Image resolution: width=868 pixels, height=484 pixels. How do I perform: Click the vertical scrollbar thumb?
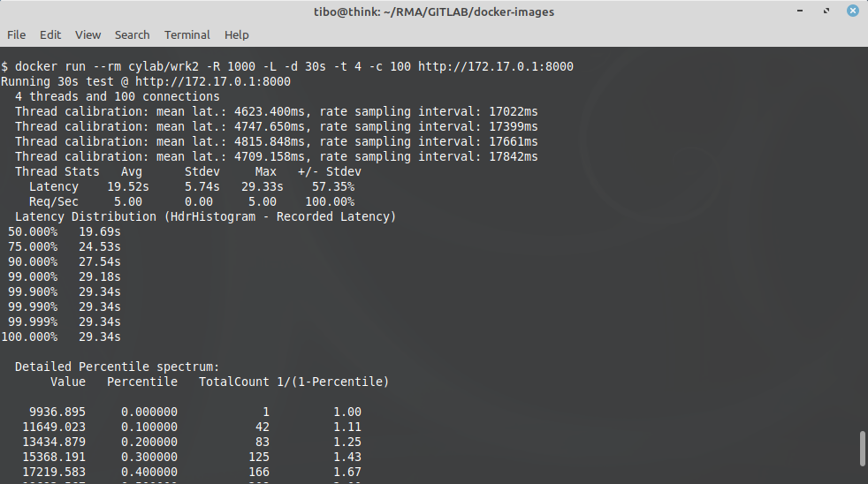pos(863,448)
